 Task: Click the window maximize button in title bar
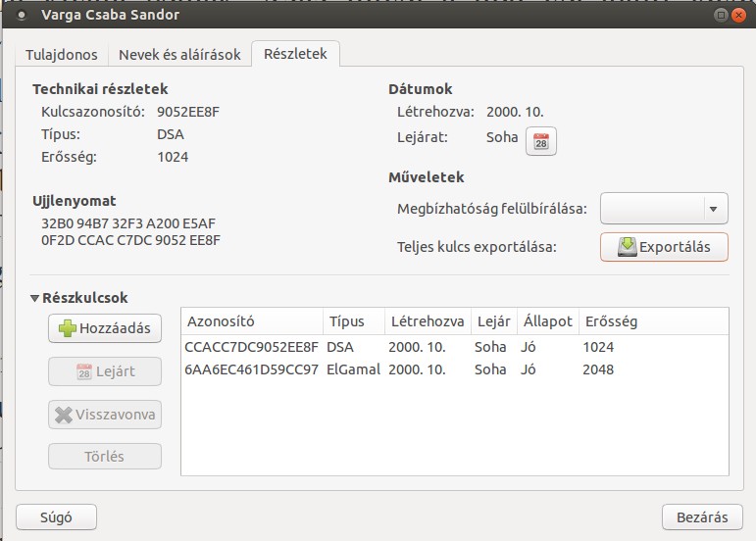(x=721, y=15)
